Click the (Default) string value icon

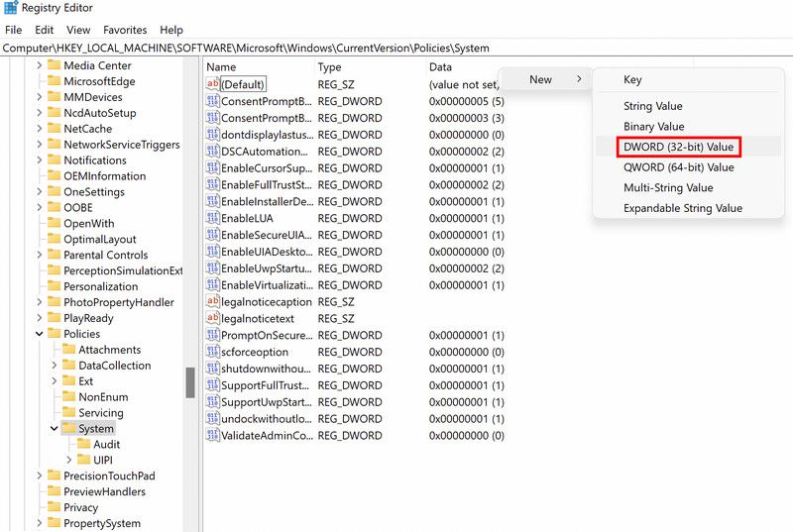pos(212,84)
